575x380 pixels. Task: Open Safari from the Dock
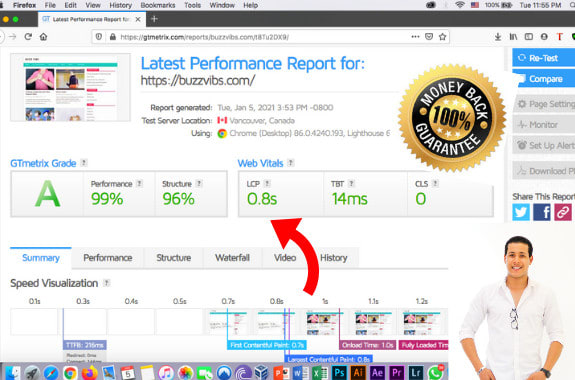tap(51, 373)
